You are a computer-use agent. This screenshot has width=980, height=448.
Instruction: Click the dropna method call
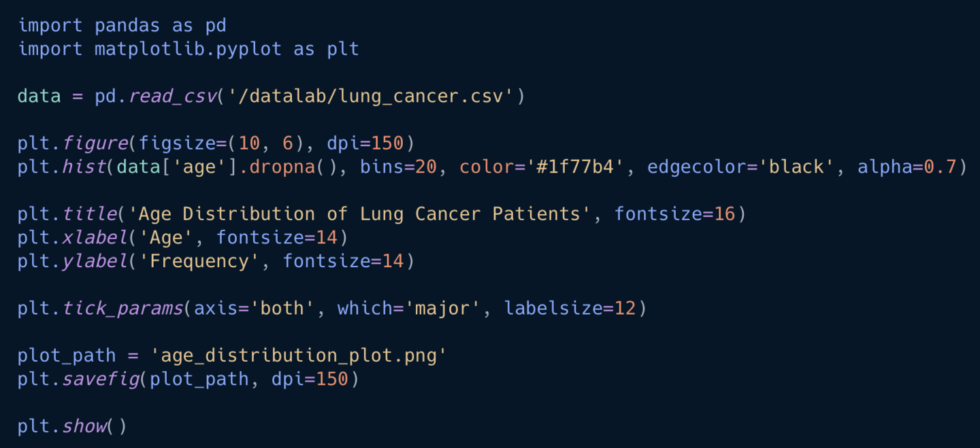click(282, 167)
